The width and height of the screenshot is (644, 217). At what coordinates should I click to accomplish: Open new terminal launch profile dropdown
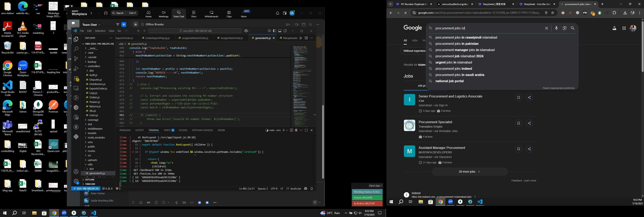pos(287,130)
